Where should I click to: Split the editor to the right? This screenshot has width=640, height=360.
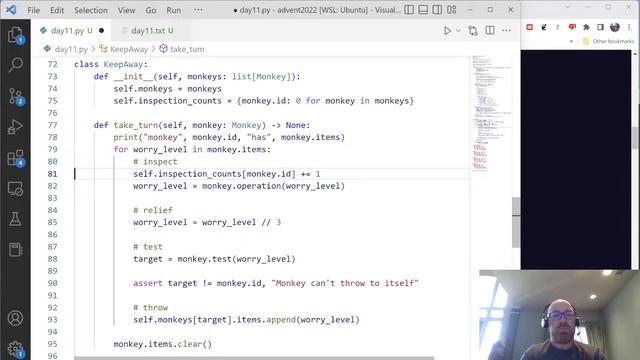pos(490,31)
